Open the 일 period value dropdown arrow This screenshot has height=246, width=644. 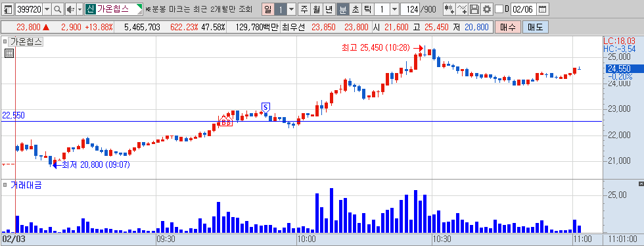click(x=291, y=9)
